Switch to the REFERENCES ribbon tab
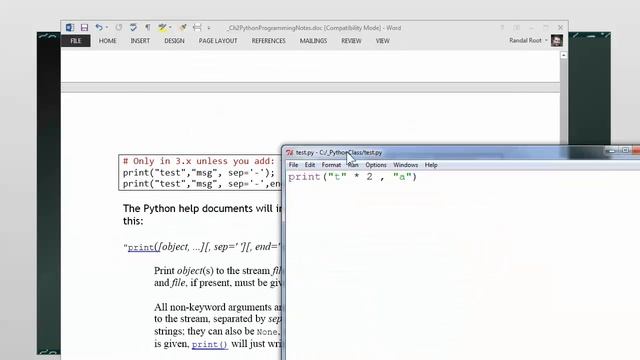640x360 pixels. pos(269,41)
